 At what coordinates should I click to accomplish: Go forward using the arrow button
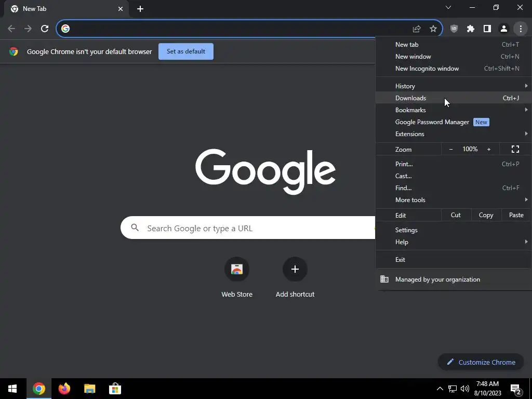tap(28, 29)
